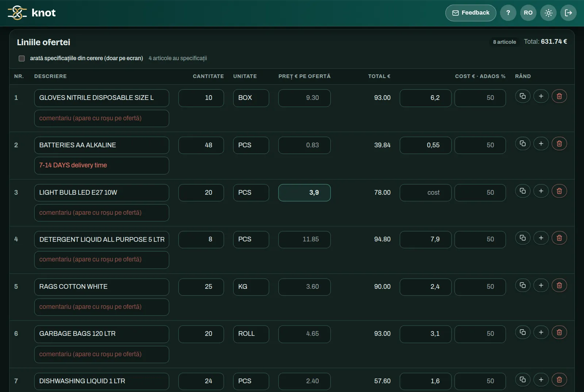Delete the RAGS COTTON WHITE row
This screenshot has height=392, width=584.
559,285
